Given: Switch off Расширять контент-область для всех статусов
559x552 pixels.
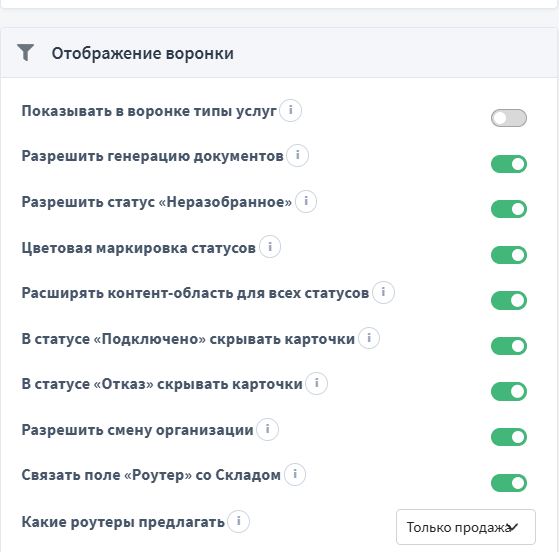Looking at the screenshot, I should [509, 300].
